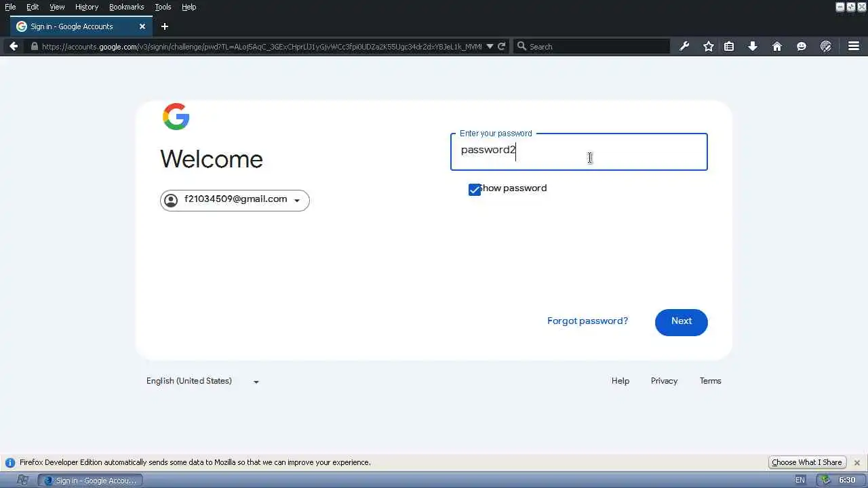Image resolution: width=868 pixels, height=488 pixels.
Task: Click the search magnifier icon in search bar
Action: coord(521,46)
